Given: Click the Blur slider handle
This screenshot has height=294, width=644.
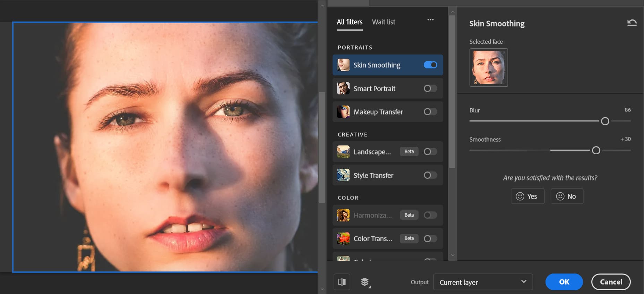Looking at the screenshot, I should pos(605,121).
